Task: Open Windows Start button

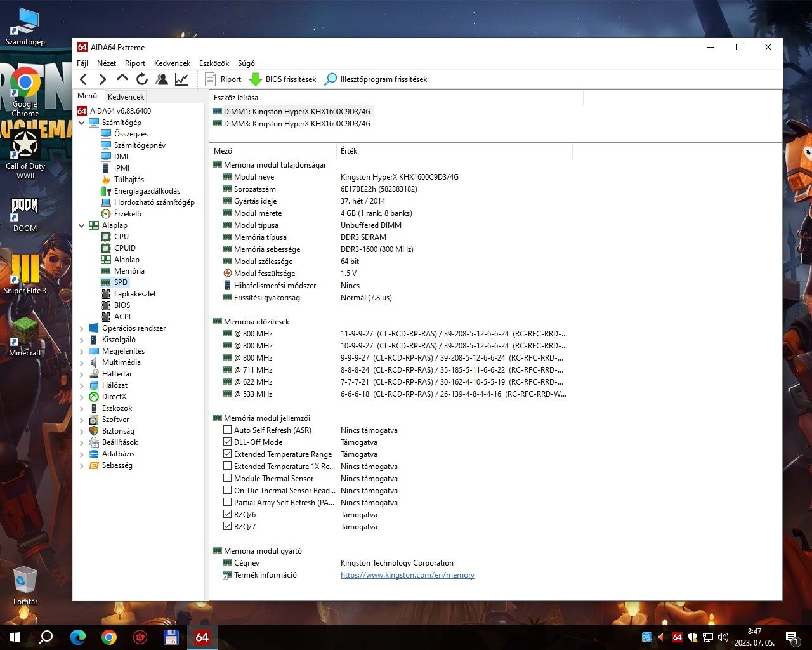Action: (x=15, y=637)
